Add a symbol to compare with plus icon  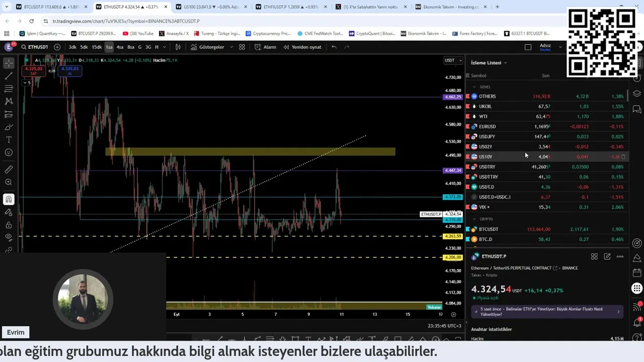pos(57,47)
